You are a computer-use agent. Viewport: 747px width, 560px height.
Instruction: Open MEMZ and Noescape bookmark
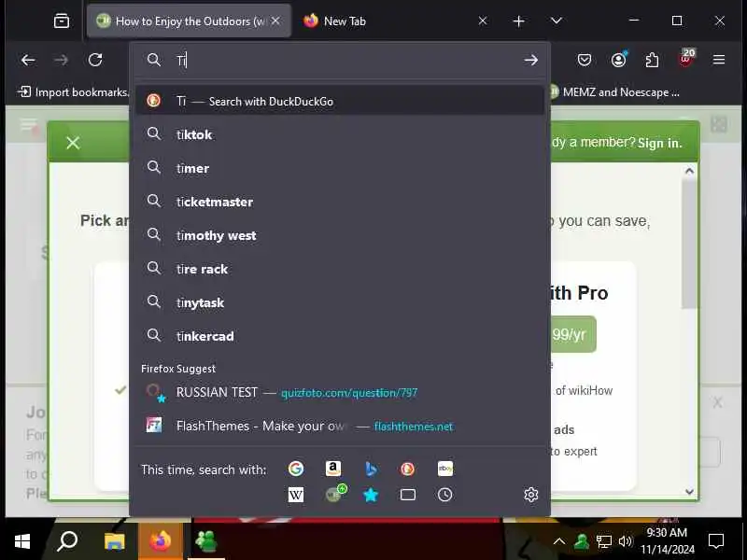click(x=614, y=91)
